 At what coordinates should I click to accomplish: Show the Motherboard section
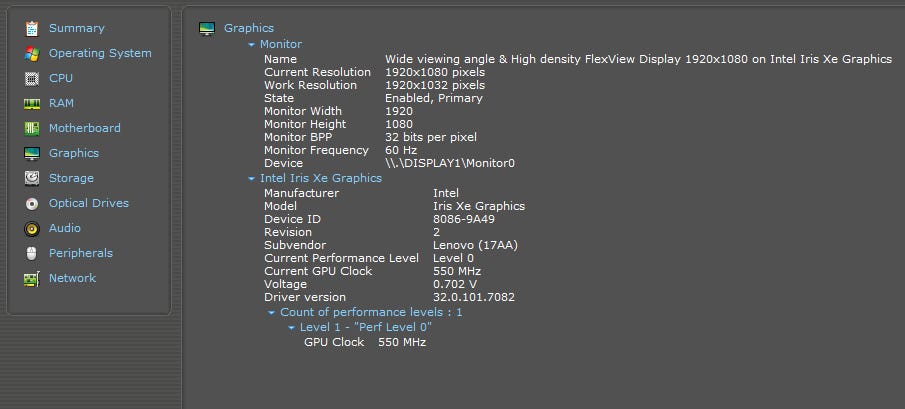[85, 128]
